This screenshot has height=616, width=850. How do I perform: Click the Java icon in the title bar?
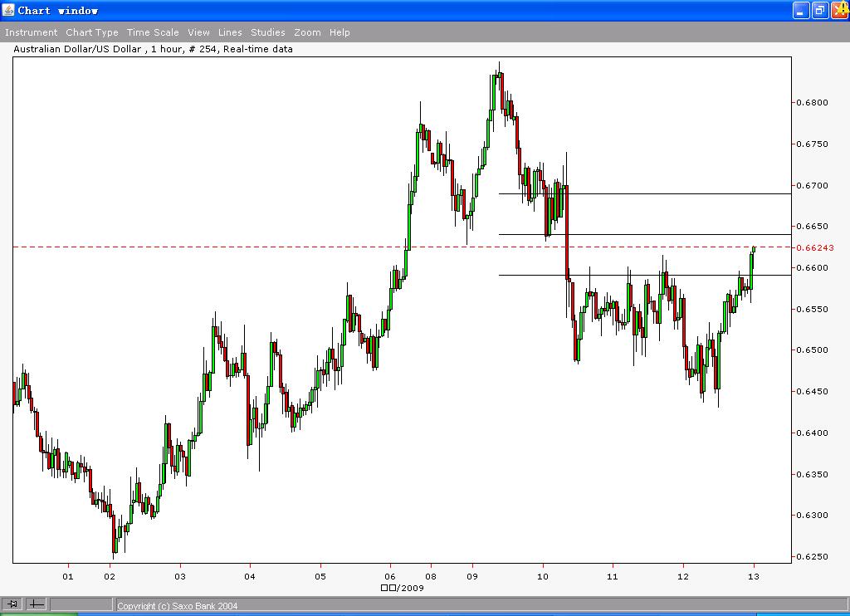(8, 10)
